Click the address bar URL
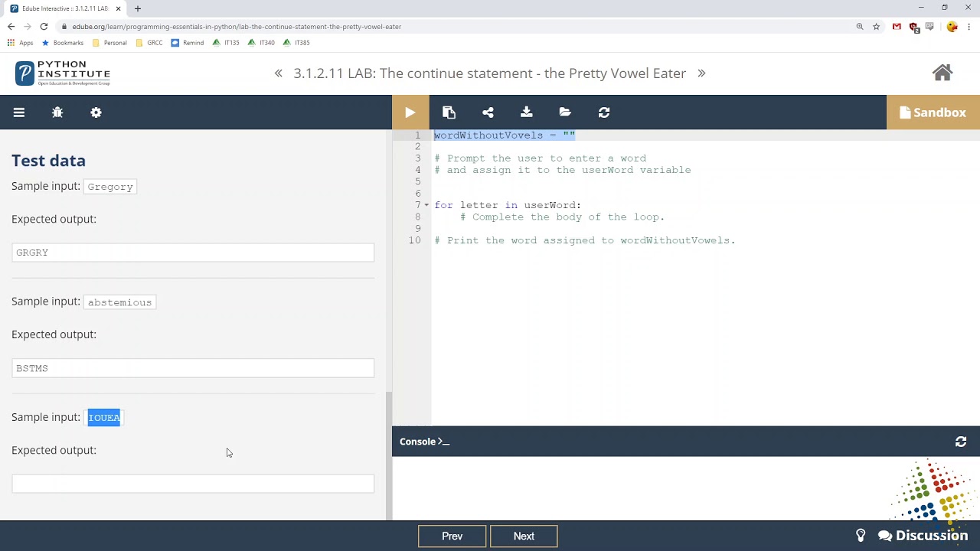The width and height of the screenshot is (980, 551). pyautogui.click(x=237, y=26)
